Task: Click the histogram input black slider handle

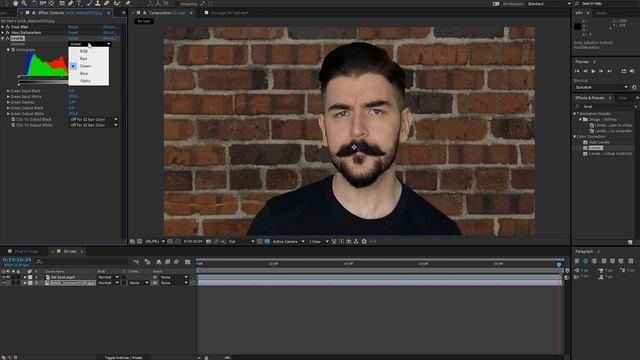Action: tap(19, 76)
